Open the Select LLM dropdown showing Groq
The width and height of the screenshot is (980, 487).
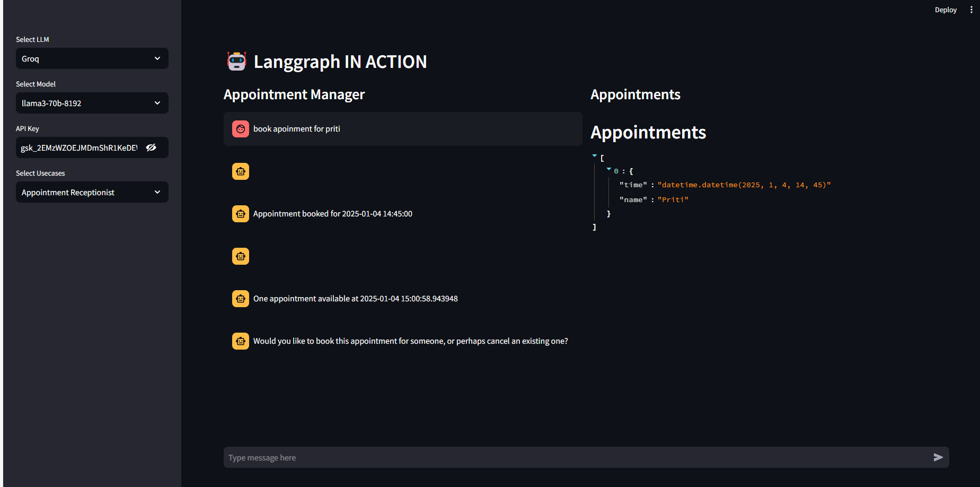(x=92, y=58)
